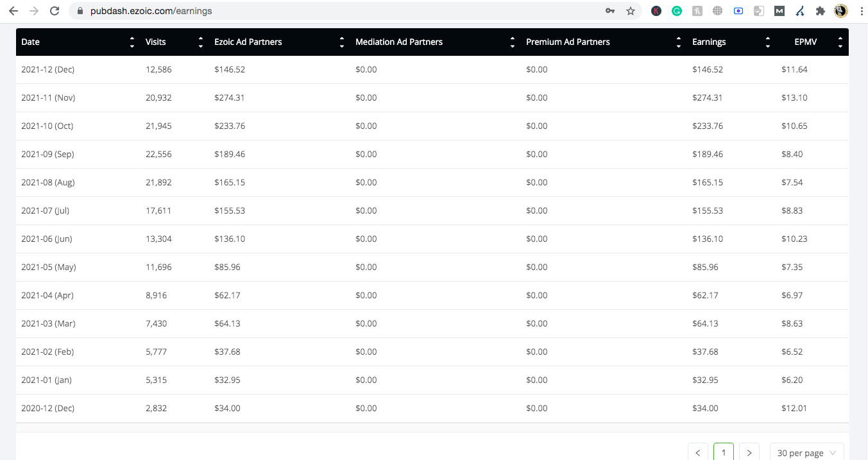Click the $13.10 EPMV value
This screenshot has width=868, height=460.
794,98
